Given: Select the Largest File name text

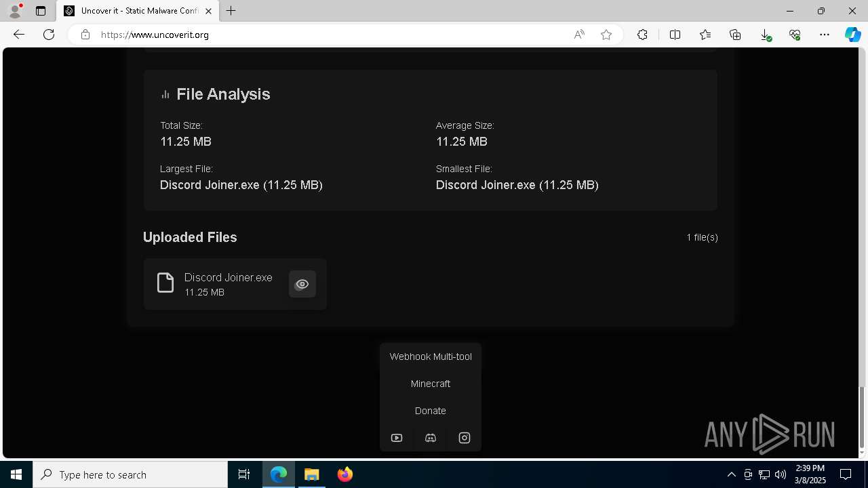Looking at the screenshot, I should click(x=241, y=185).
